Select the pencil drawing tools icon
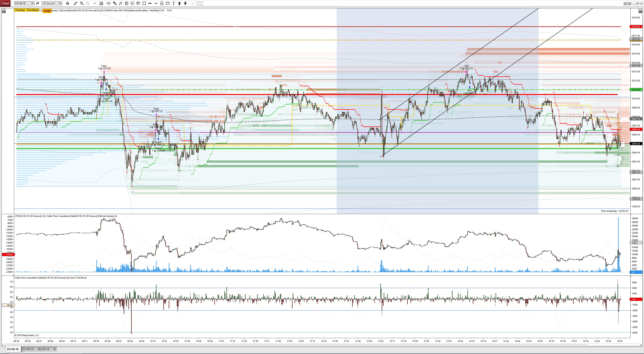The height and width of the screenshot is (354, 644). (75, 3)
